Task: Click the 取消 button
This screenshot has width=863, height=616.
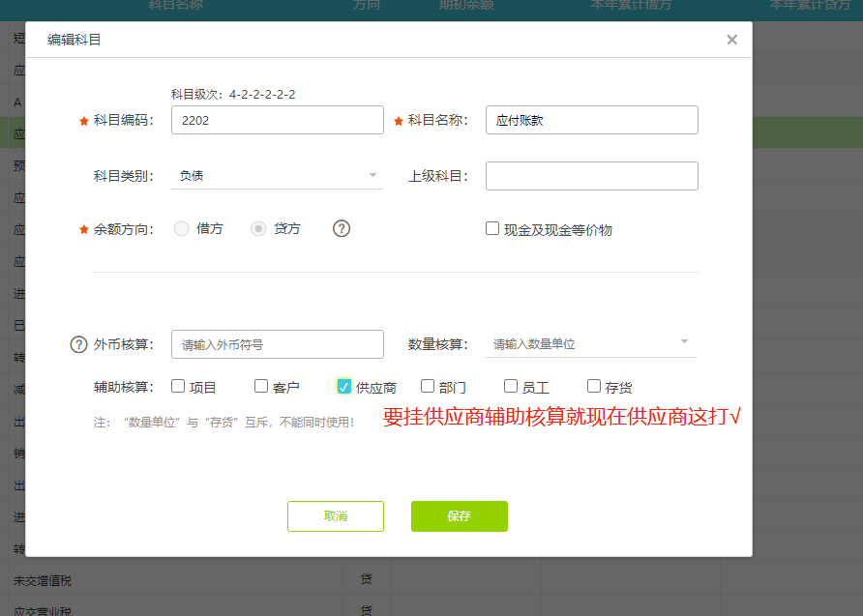Action: [336, 516]
